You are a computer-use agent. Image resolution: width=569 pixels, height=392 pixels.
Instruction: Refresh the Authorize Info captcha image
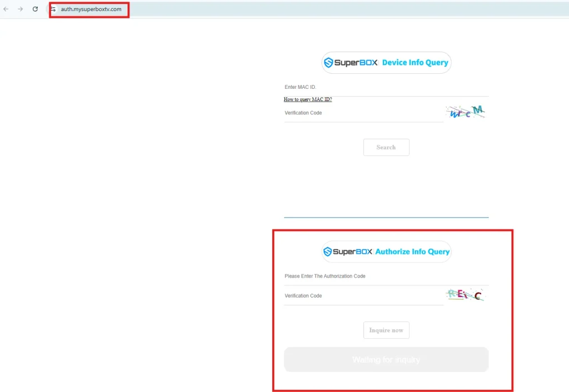[x=466, y=295]
